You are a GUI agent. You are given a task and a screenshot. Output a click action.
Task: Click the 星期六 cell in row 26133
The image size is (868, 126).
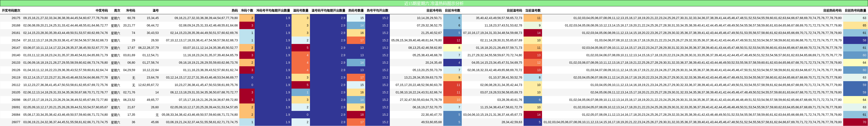coord(116,63)
